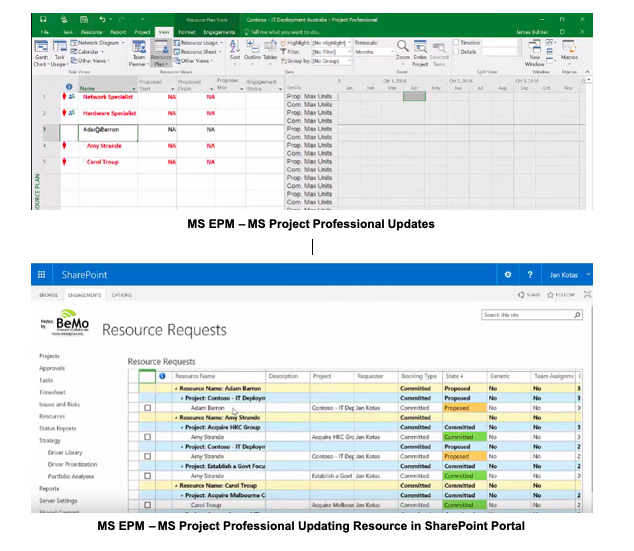Screen dimensions: 634x551
Task: Click Selected Tasks zoom button
Action: (x=439, y=54)
